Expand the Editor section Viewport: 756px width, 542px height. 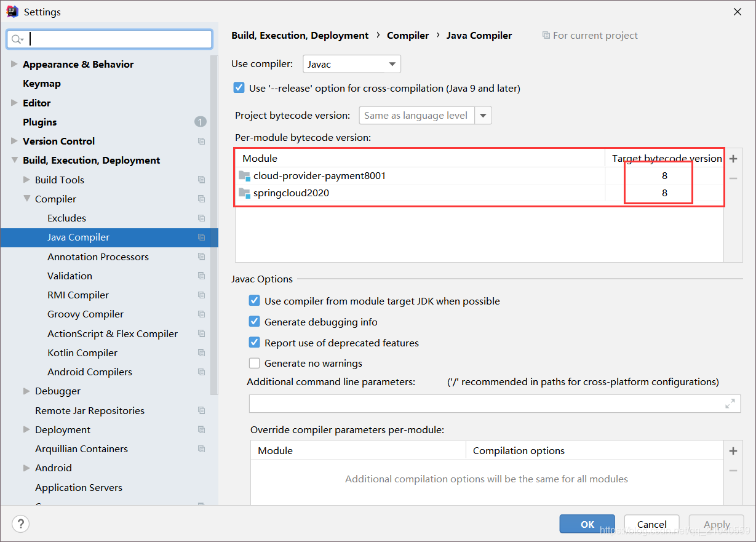14,103
